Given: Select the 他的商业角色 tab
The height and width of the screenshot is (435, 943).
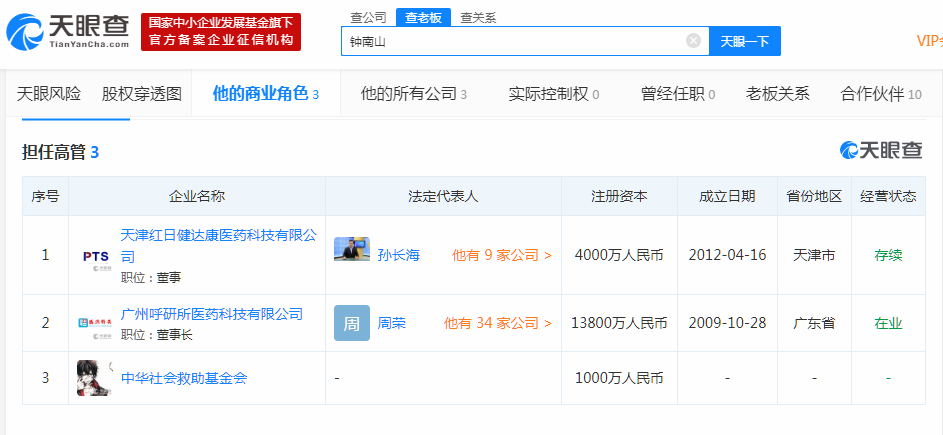Looking at the screenshot, I should tap(266, 94).
